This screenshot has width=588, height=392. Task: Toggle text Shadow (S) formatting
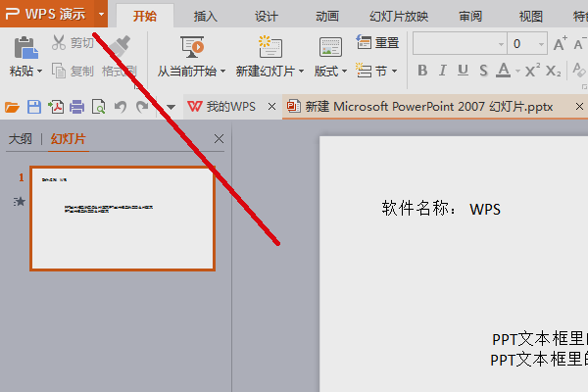483,71
